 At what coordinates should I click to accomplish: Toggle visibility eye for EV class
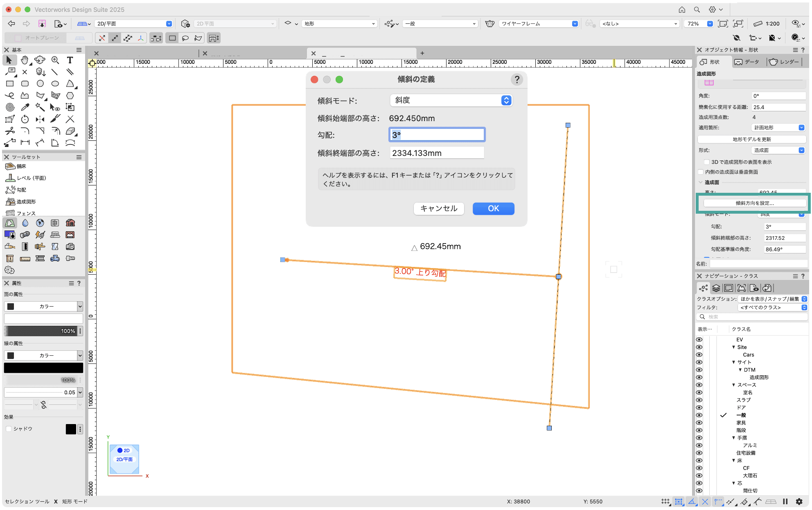tap(699, 340)
